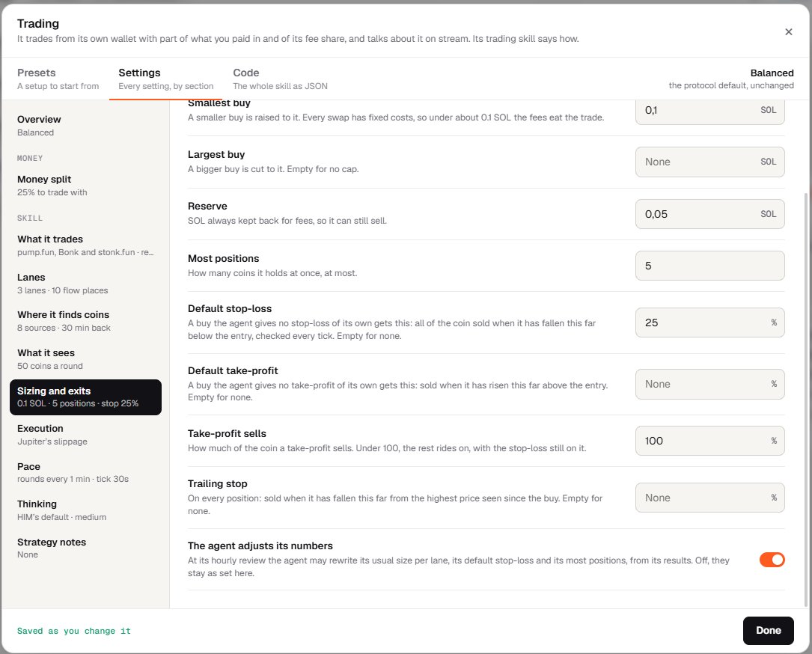812x654 pixels.
Task: Focus the Largest buy input field
Action: click(710, 162)
